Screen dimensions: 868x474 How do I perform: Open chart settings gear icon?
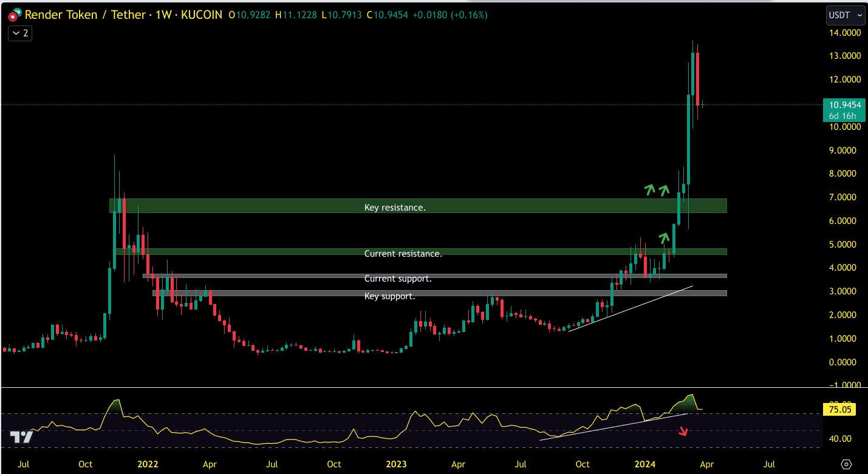tap(846, 464)
